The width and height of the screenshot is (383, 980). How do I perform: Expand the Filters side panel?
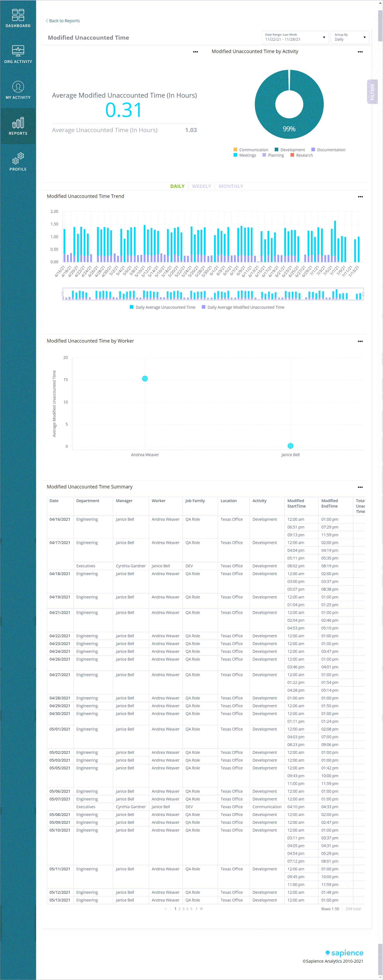(x=372, y=92)
